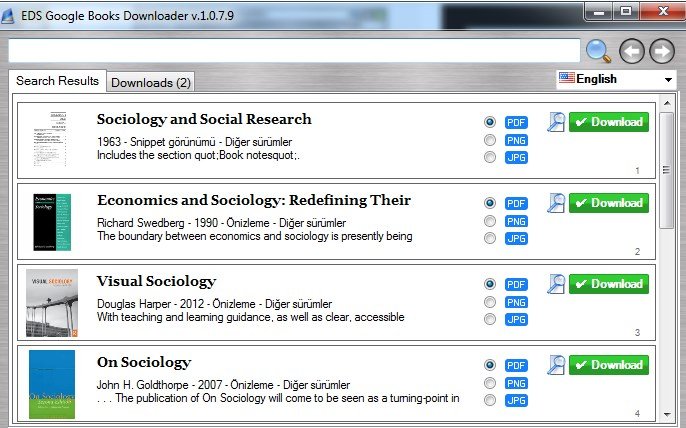Maximize the EDS Google Books Downloader window
The height and width of the screenshot is (428, 686).
coord(626,11)
